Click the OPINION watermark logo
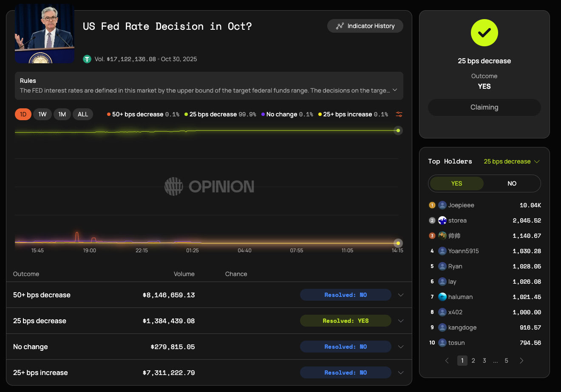 pos(209,186)
